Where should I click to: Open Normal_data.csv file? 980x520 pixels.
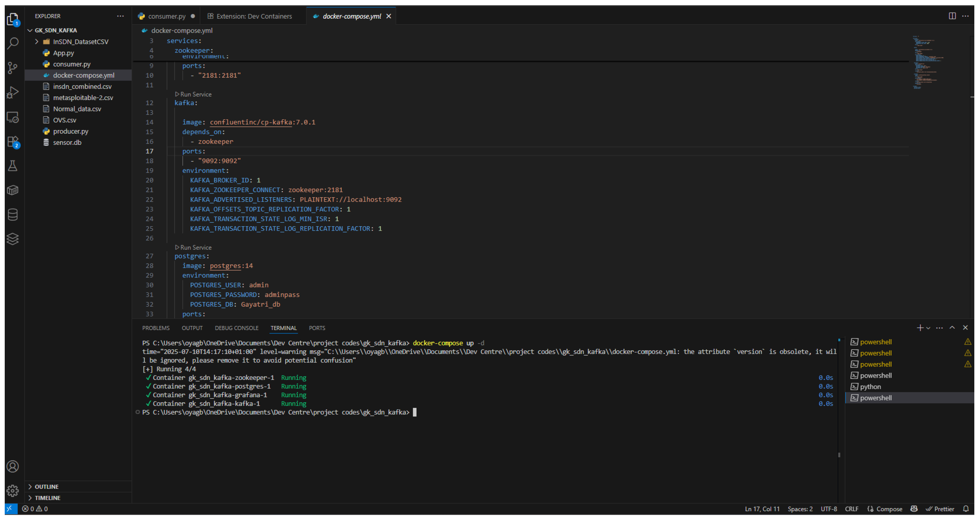click(x=78, y=109)
